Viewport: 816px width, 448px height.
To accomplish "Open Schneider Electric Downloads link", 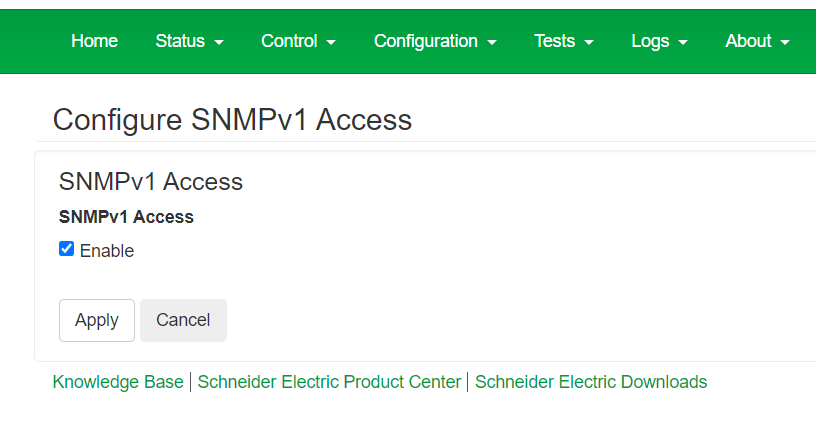I will (591, 382).
